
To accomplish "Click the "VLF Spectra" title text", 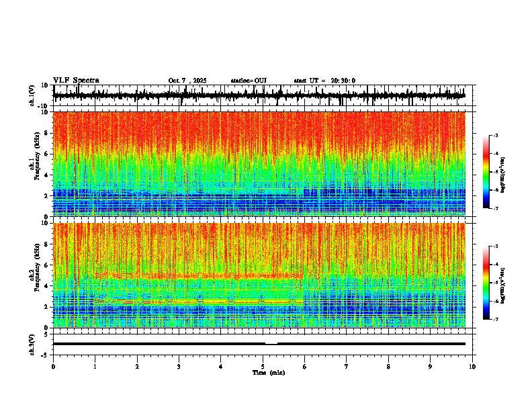I will (76, 80).
